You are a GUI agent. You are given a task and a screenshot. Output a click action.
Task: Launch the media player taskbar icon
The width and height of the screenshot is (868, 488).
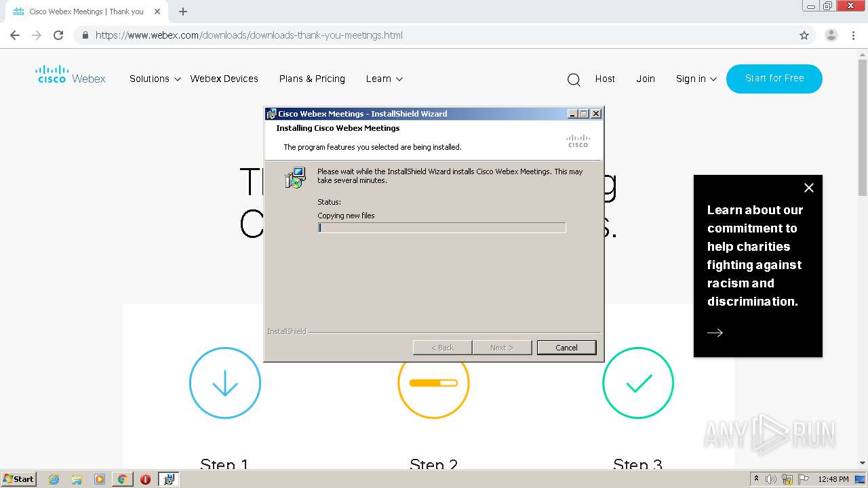[x=99, y=479]
